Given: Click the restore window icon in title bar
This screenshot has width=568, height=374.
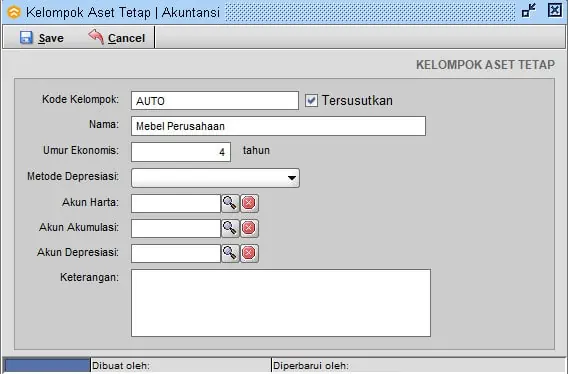Looking at the screenshot, I should pos(529,11).
